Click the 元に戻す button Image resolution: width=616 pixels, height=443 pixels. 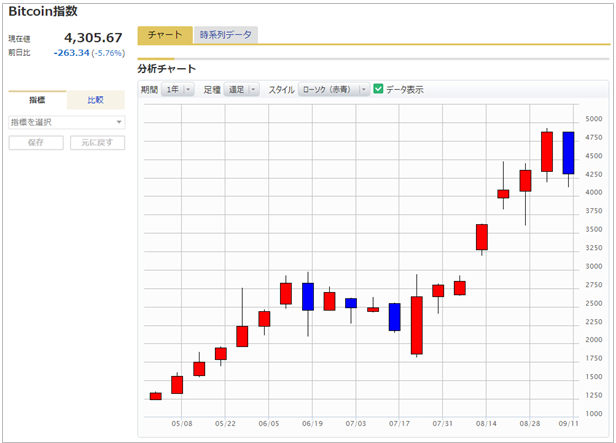pos(97,143)
